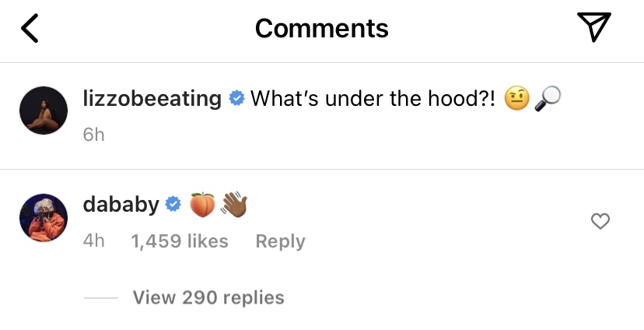Click the 6h timestamp under caption
Image resolution: width=644 pixels, height=330 pixels.
(x=93, y=135)
